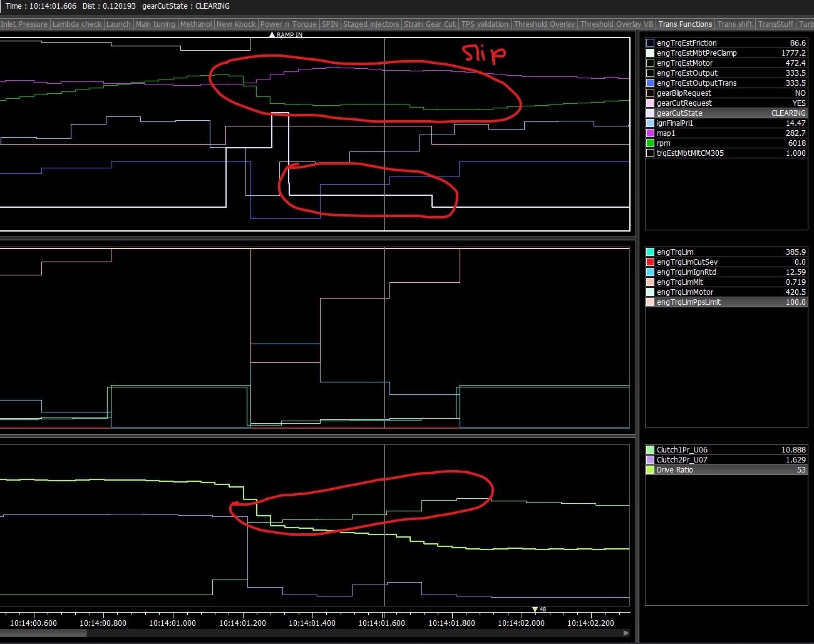The height and width of the screenshot is (644, 814).
Task: Open the Lambda check tab
Action: click(x=77, y=24)
